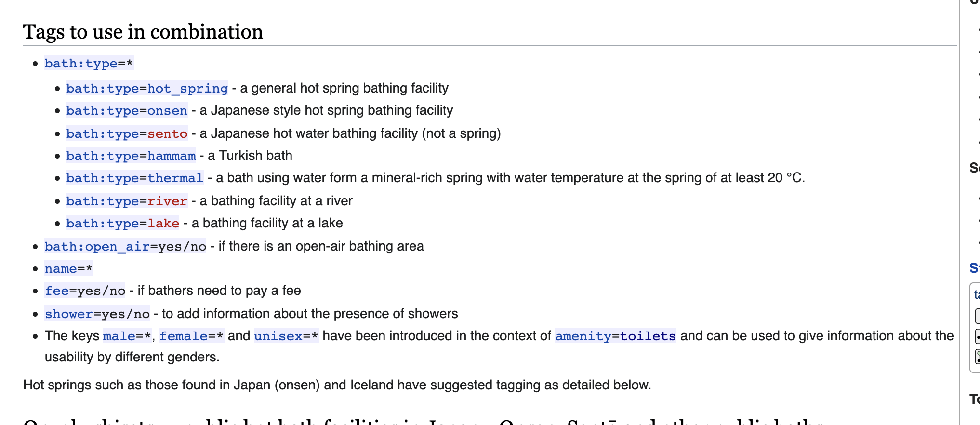This screenshot has height=425, width=980.
Task: Open the hammam value link
Action: (172, 156)
